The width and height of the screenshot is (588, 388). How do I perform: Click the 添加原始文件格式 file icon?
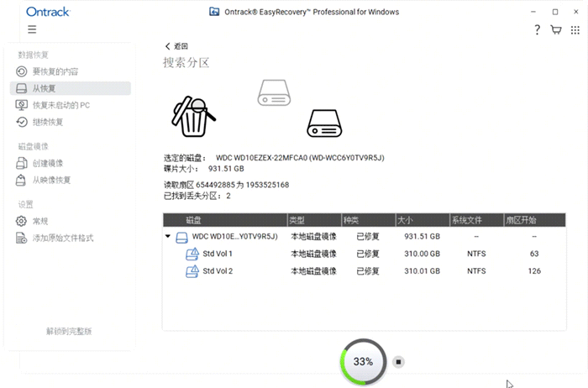21,238
